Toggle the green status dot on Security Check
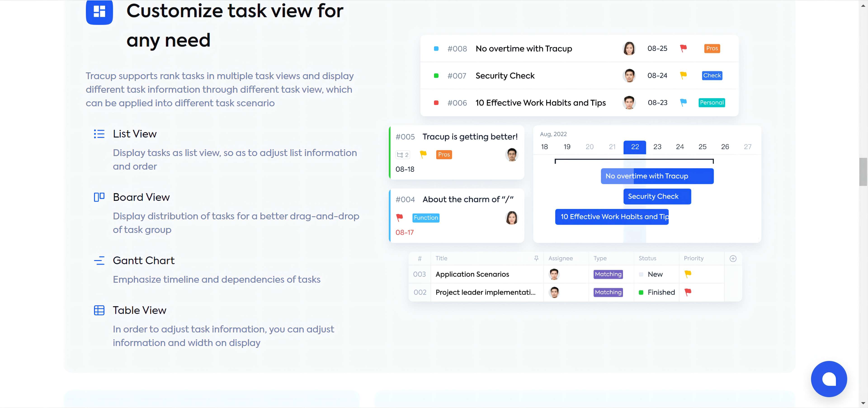Screen dimensions: 868x408 (436, 76)
